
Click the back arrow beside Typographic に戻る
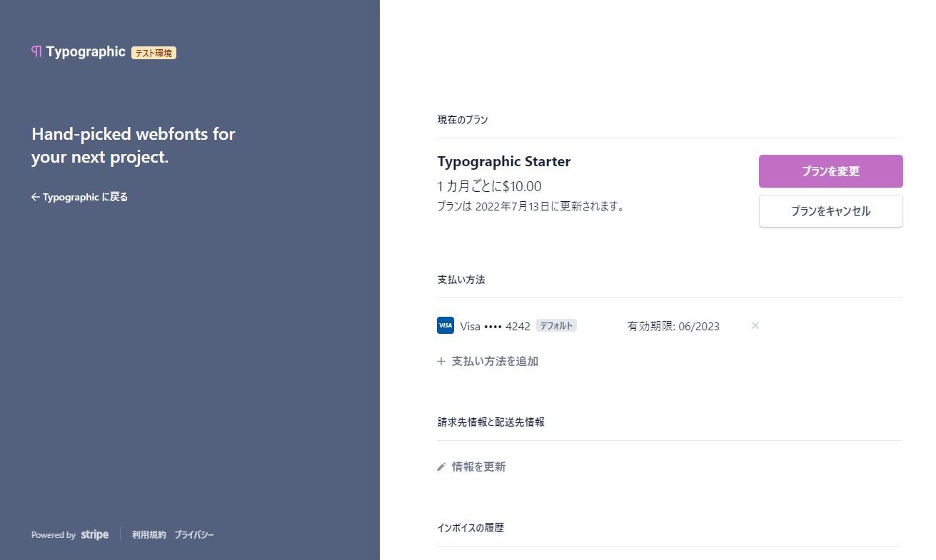pyautogui.click(x=36, y=197)
